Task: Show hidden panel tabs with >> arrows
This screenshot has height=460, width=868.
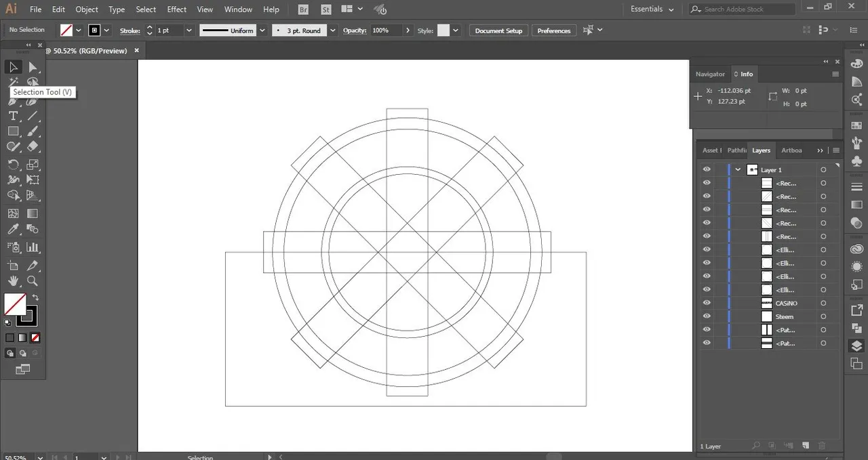Action: coord(820,150)
